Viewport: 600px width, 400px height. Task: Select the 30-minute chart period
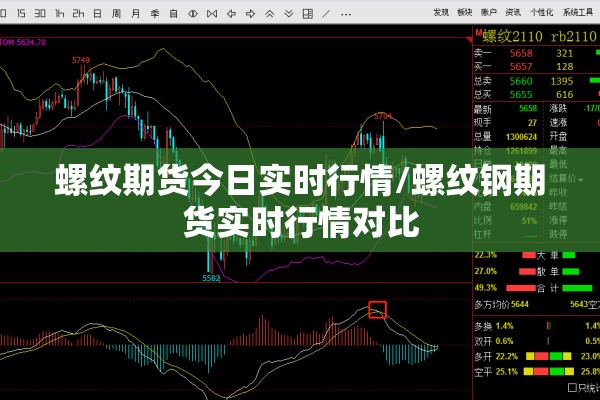[40, 14]
